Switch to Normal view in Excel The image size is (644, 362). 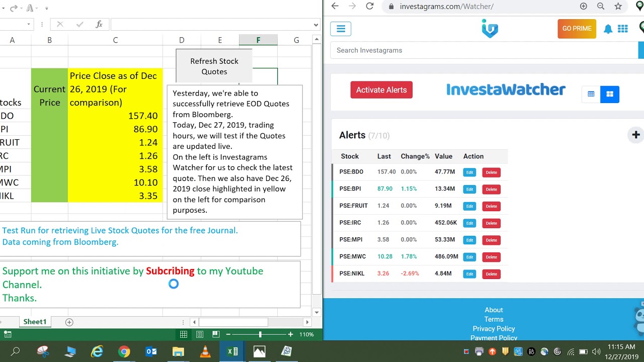point(184,334)
